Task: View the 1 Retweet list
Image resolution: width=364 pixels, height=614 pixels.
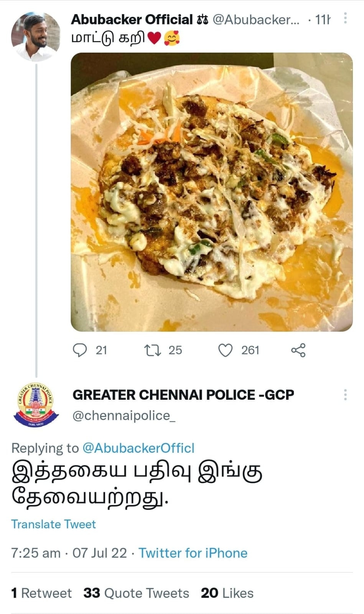Action: coord(41,593)
